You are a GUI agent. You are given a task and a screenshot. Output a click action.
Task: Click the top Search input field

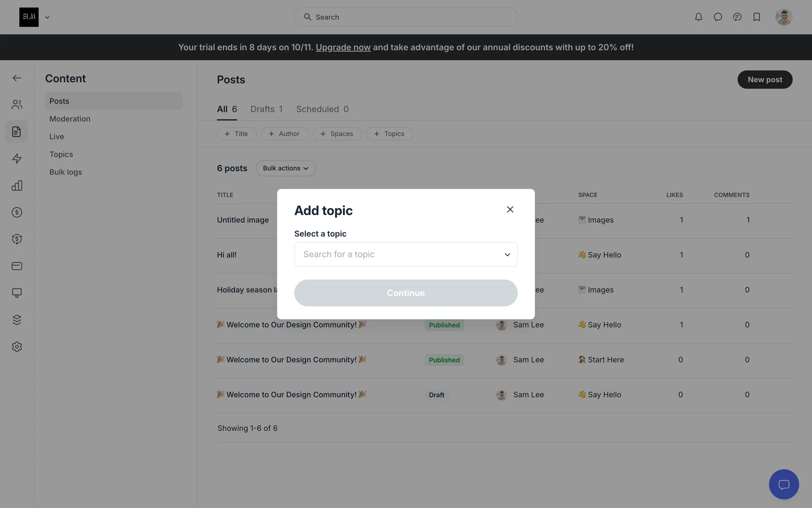pyautogui.click(x=406, y=17)
